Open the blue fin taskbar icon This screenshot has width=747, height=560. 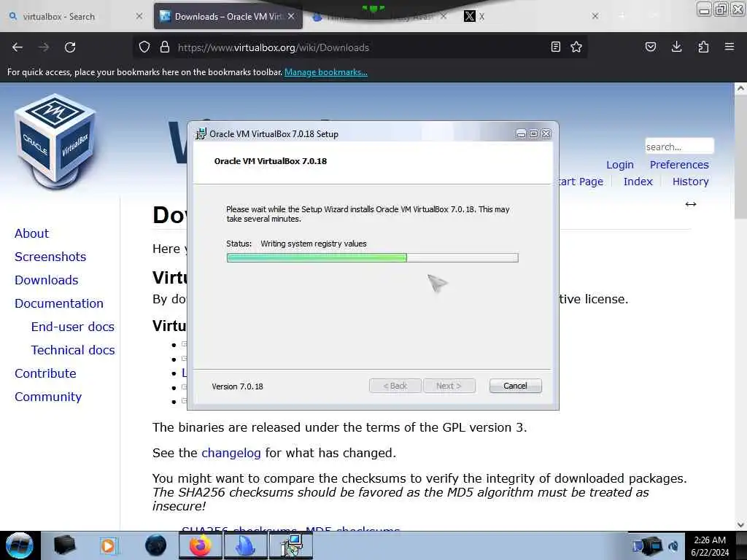[x=245, y=545]
